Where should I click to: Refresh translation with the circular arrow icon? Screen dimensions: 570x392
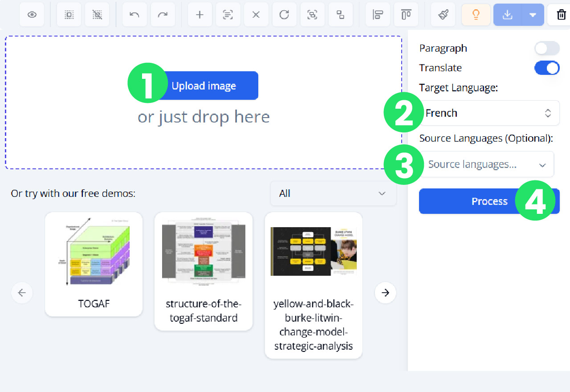[284, 14]
